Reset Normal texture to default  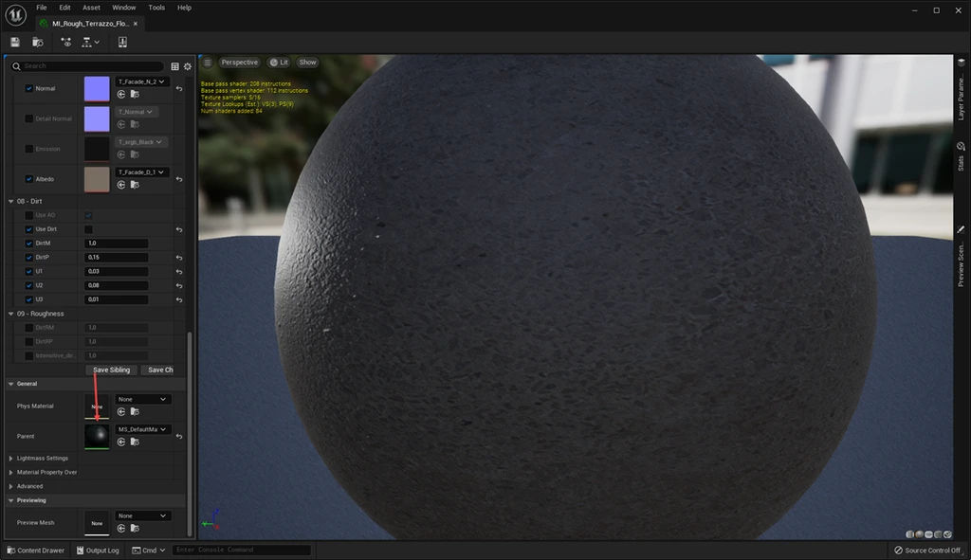pos(179,88)
